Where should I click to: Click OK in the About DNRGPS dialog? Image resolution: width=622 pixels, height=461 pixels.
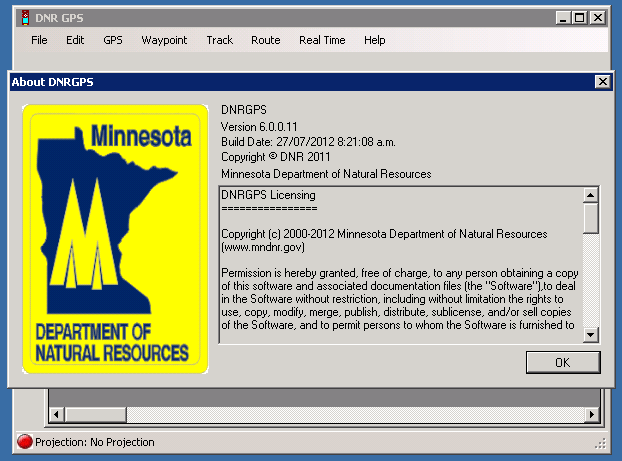click(x=563, y=362)
